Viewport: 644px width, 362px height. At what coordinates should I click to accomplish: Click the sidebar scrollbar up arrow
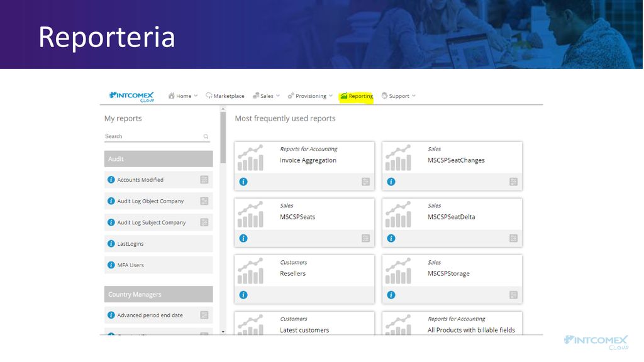[223, 109]
